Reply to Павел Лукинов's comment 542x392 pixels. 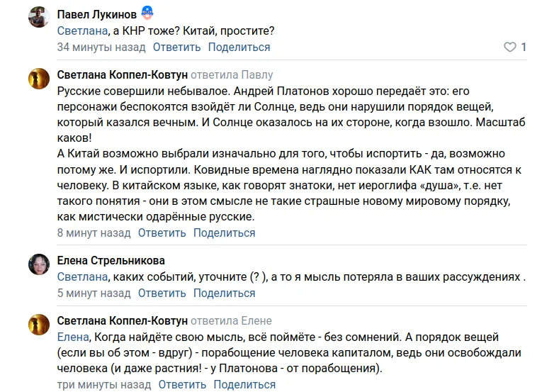tap(176, 47)
